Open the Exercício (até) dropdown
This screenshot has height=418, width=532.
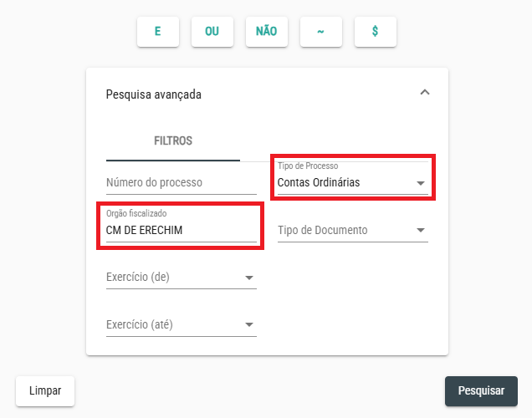(x=182, y=324)
